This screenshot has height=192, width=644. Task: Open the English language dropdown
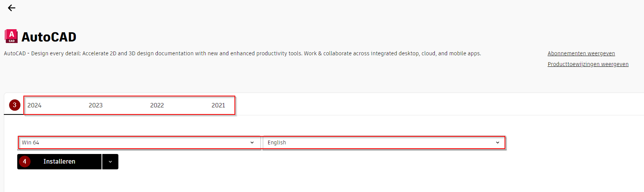[384, 142]
